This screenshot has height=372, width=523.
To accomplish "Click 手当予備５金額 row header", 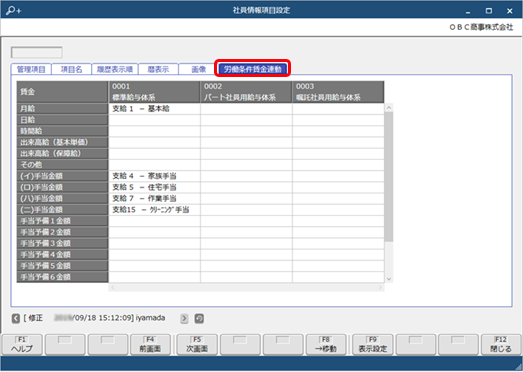I will (62, 266).
